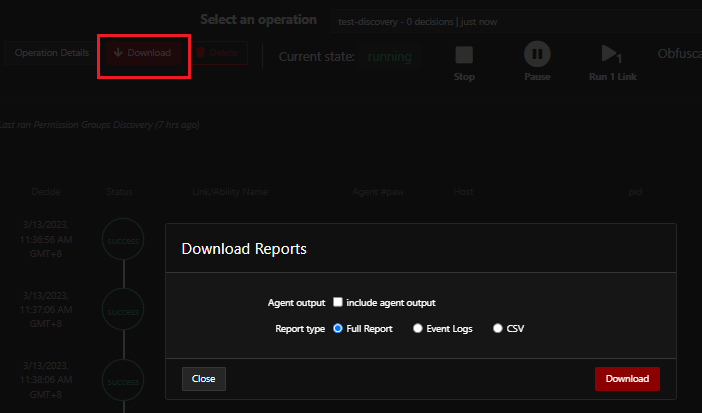Click the Agent output label
The image size is (702, 413).
point(296,303)
